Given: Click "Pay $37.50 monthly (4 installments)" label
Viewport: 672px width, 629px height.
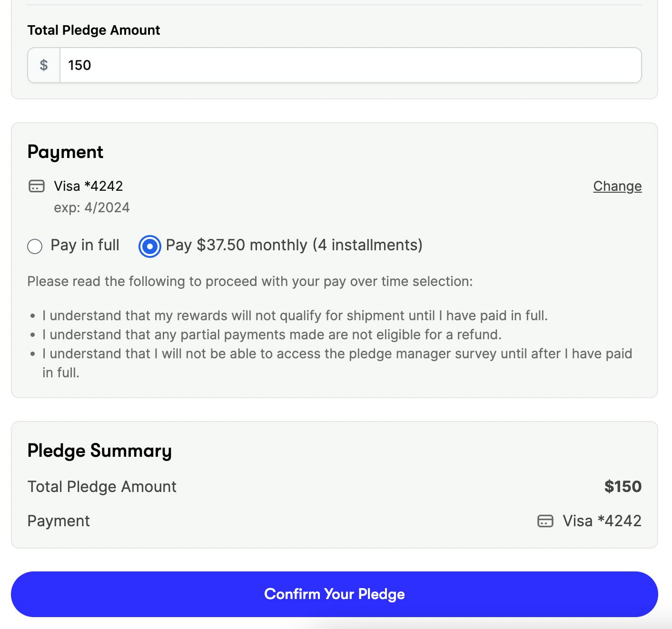Looking at the screenshot, I should pos(294,245).
